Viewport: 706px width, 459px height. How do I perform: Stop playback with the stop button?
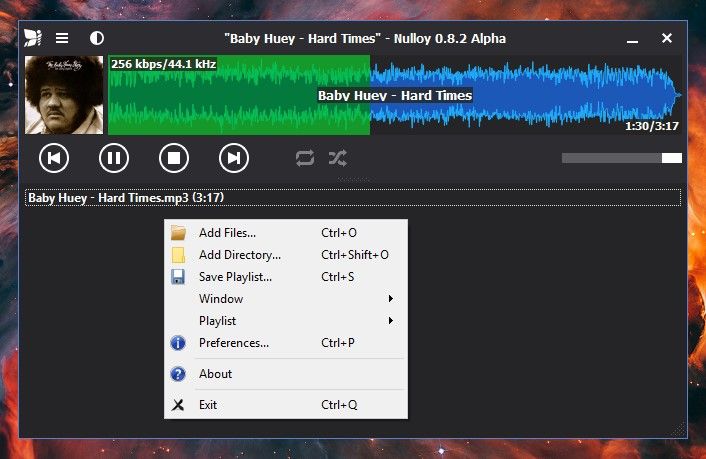pos(174,157)
